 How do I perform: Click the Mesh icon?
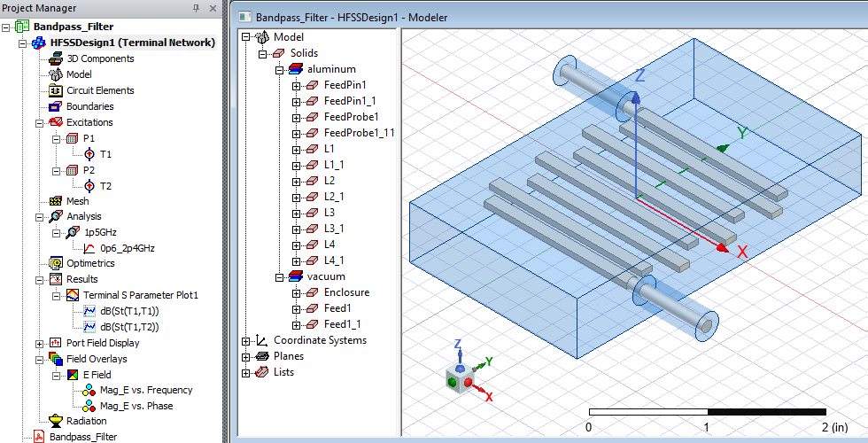(x=56, y=201)
